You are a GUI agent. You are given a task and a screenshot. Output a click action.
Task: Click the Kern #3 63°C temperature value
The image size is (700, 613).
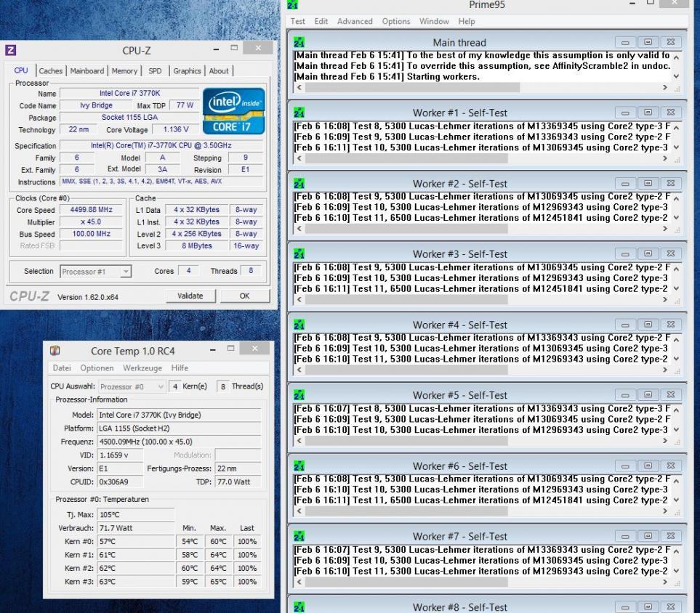[x=136, y=582]
